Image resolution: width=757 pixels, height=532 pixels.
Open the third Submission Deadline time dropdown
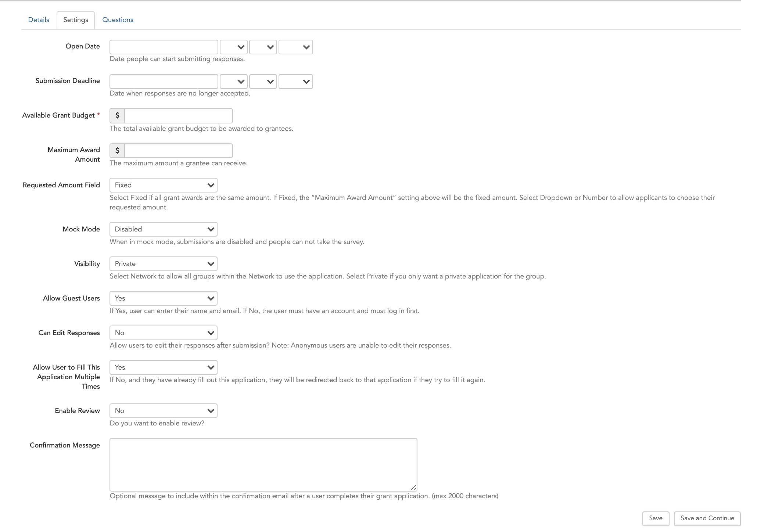click(296, 82)
